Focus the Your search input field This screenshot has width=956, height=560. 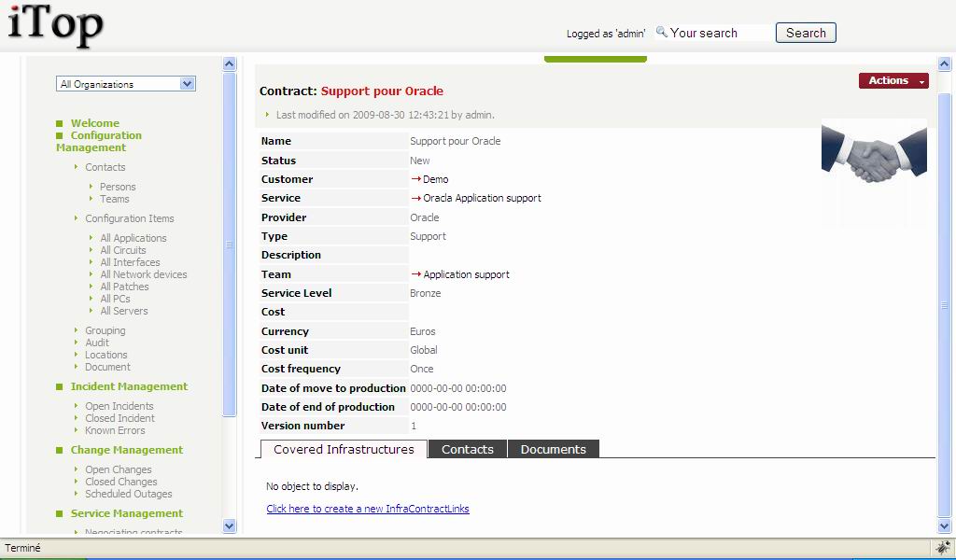[x=720, y=33]
